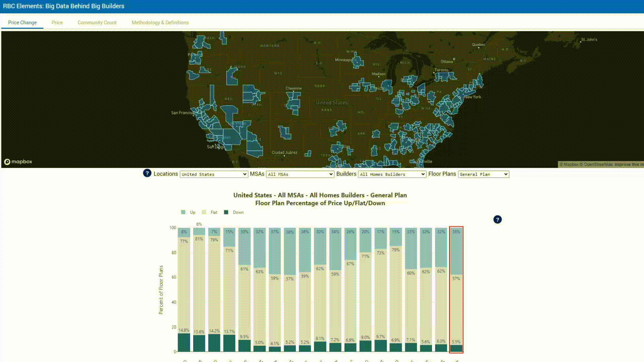This screenshot has width=644, height=362.
Task: Click the Quebec label on the map
Action: (479, 45)
